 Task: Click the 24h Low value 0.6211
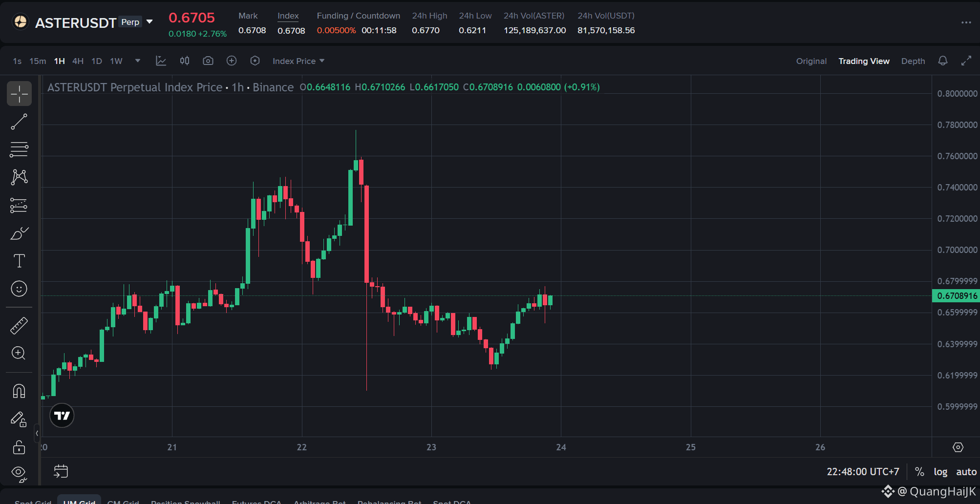tap(472, 30)
